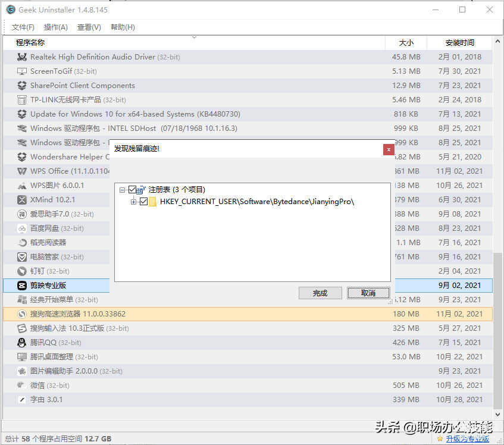The image size is (504, 445).
Task: Click the 微信 program icon
Action: point(22,386)
